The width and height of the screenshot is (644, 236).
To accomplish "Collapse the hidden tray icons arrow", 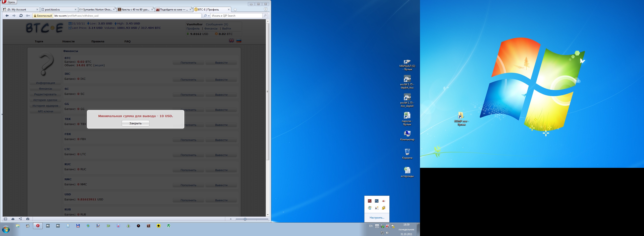I will [377, 226].
